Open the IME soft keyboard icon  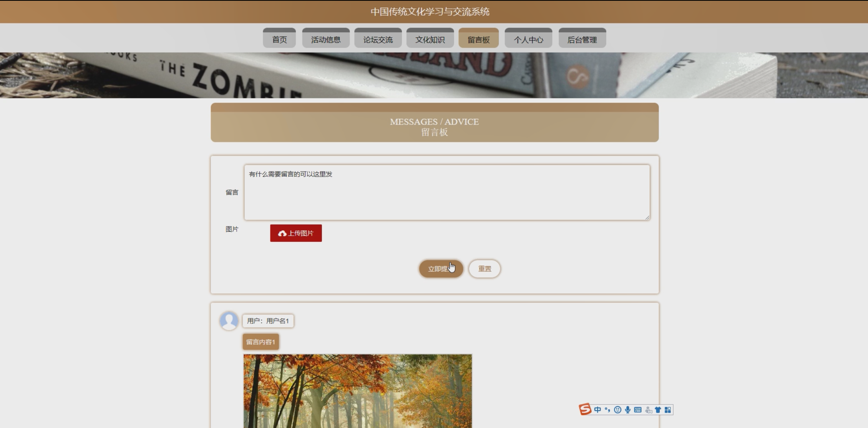tap(638, 410)
